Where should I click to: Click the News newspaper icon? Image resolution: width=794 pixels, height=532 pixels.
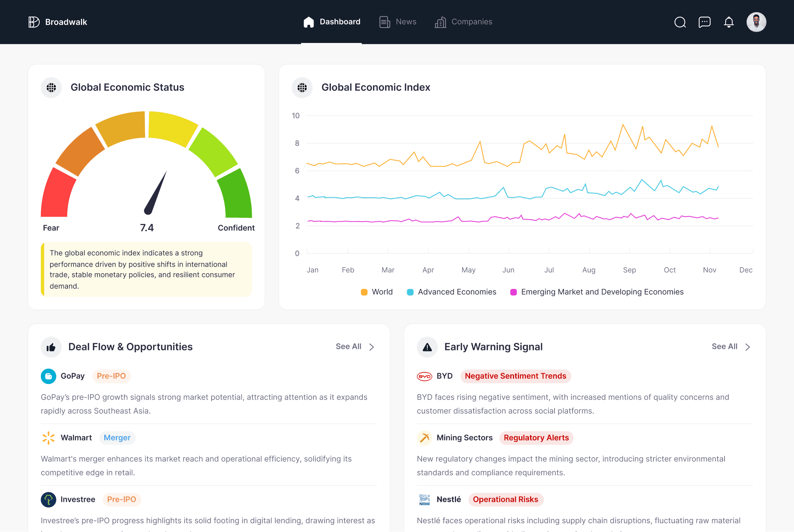point(385,22)
